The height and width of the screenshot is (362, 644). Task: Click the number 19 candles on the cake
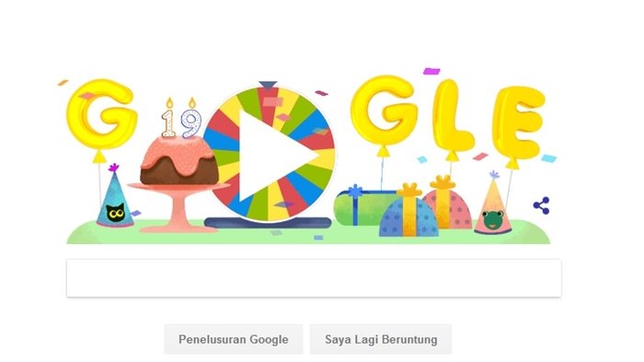[180, 118]
